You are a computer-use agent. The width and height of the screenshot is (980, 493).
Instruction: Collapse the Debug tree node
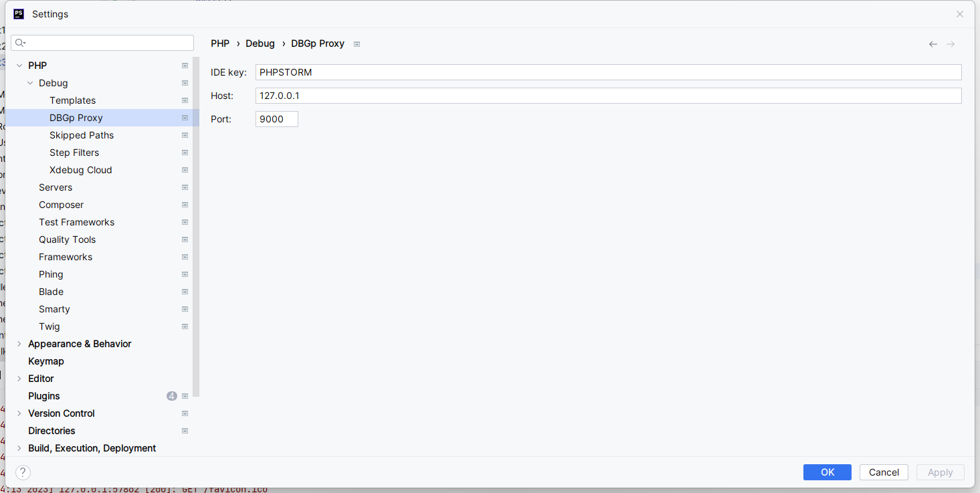point(30,83)
